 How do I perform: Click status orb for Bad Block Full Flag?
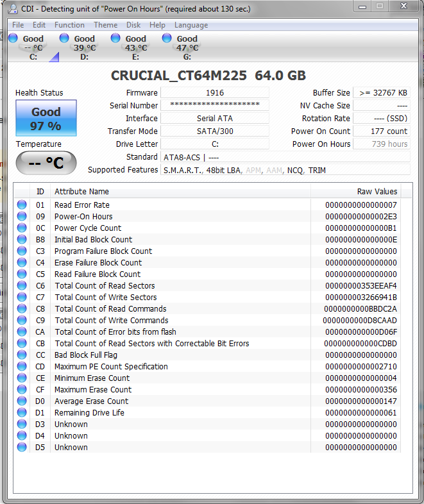point(22,355)
